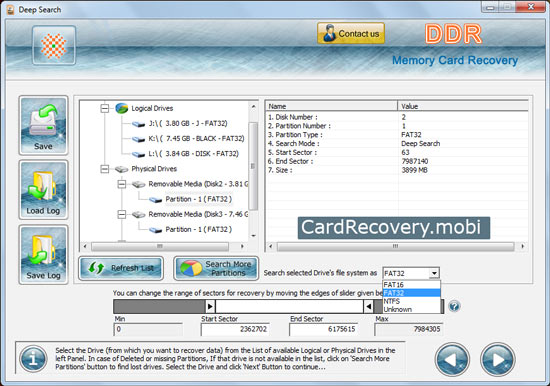The height and width of the screenshot is (386, 550).
Task: Select Partition - 1 under Disk2
Action: tap(199, 199)
